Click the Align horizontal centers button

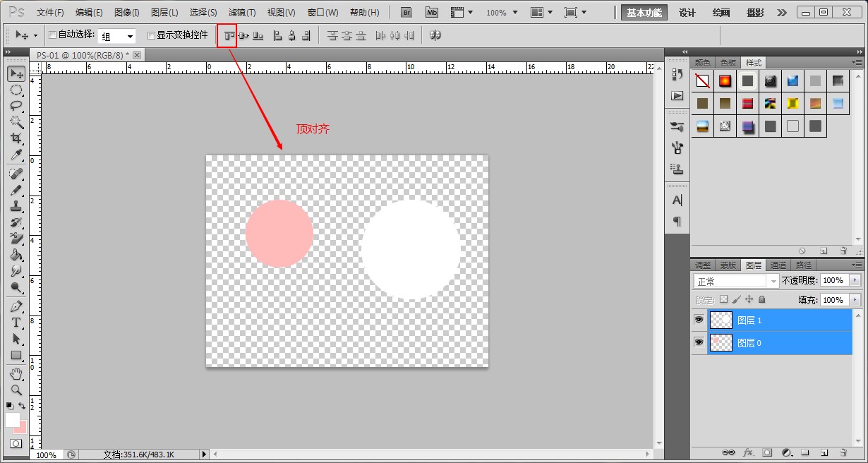point(291,35)
